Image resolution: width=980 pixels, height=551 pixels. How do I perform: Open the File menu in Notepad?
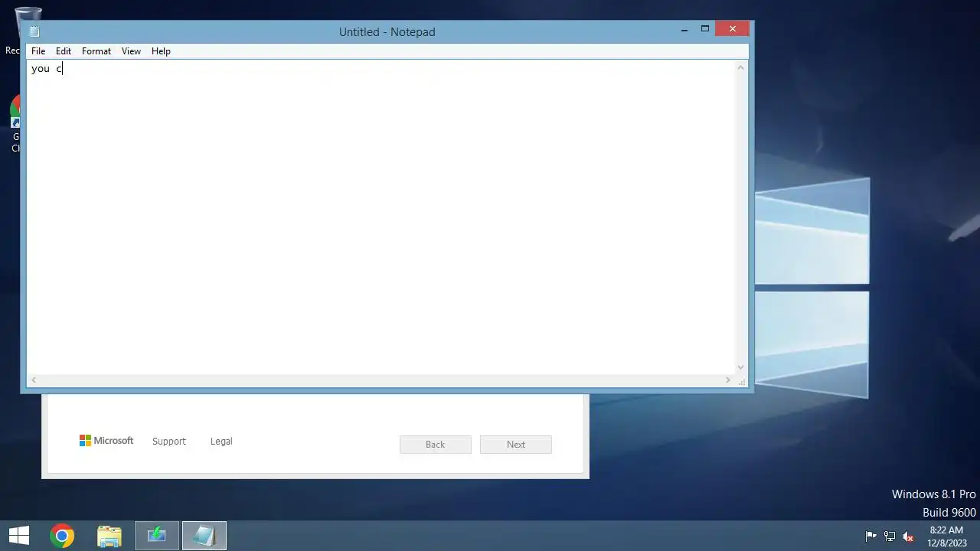pos(38,51)
